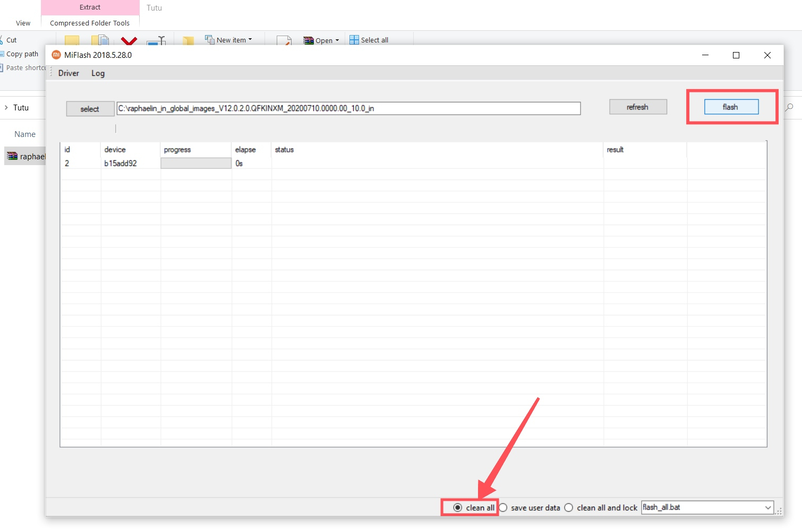Image resolution: width=802 pixels, height=532 pixels.
Task: Minimize the MiFlash window
Action: 705,55
